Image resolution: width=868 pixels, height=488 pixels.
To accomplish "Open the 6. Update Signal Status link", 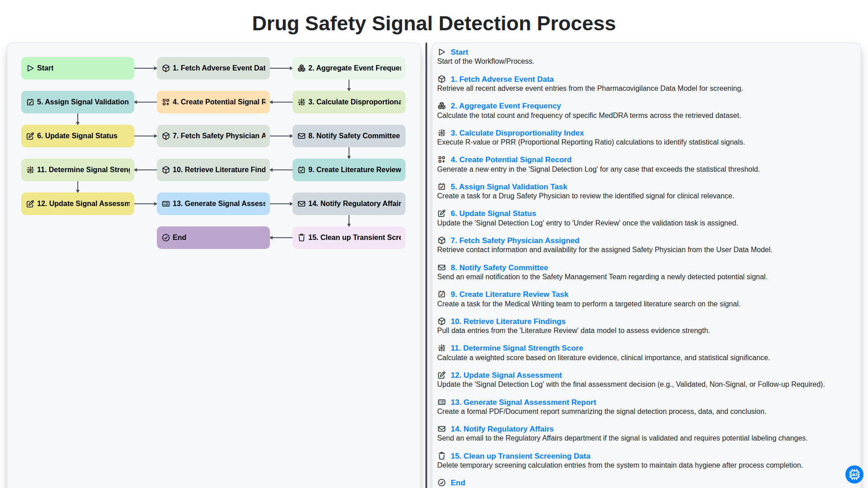I will click(x=493, y=213).
